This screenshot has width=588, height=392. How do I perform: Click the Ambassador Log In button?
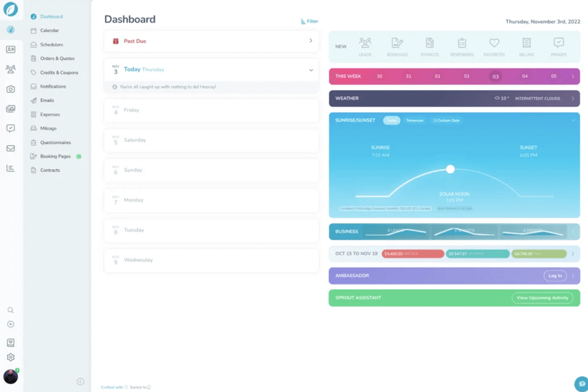click(555, 276)
